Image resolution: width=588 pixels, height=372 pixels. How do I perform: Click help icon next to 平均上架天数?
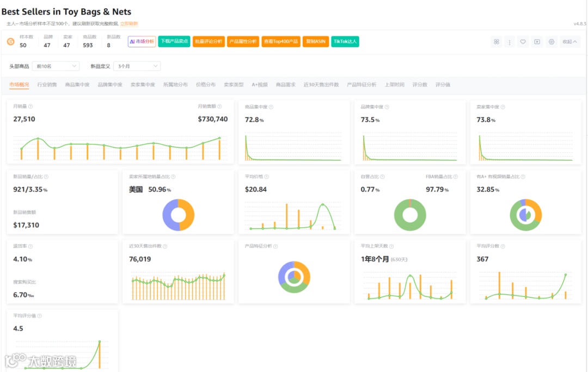point(391,246)
